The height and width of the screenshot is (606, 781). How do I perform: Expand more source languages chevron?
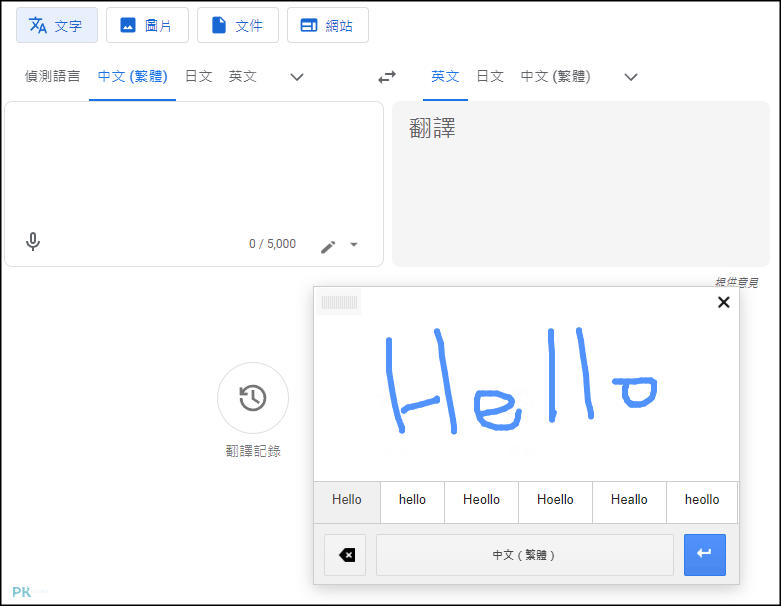tap(297, 77)
